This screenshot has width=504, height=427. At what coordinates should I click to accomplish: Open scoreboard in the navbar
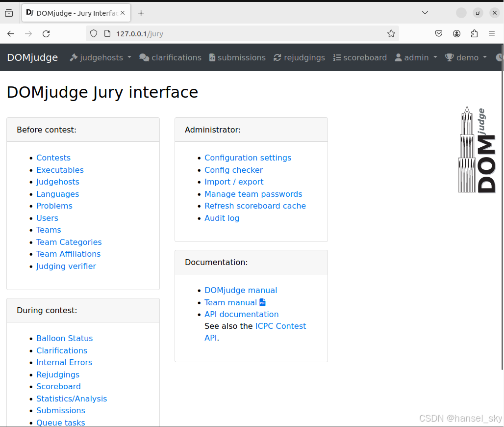360,57
